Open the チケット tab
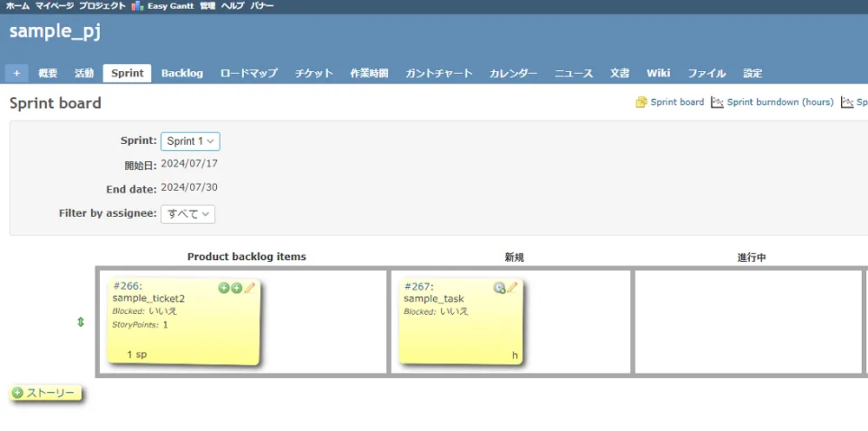This screenshot has width=868, height=431. [314, 73]
